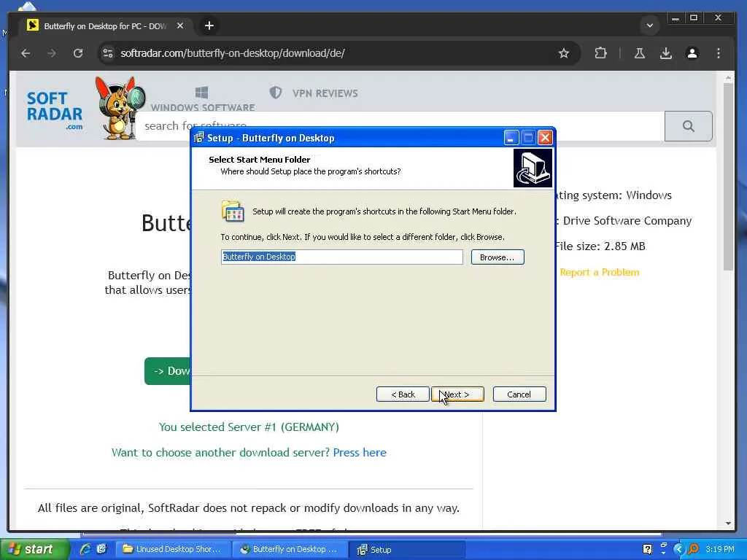Open the VPN Reviews menu

tap(314, 93)
